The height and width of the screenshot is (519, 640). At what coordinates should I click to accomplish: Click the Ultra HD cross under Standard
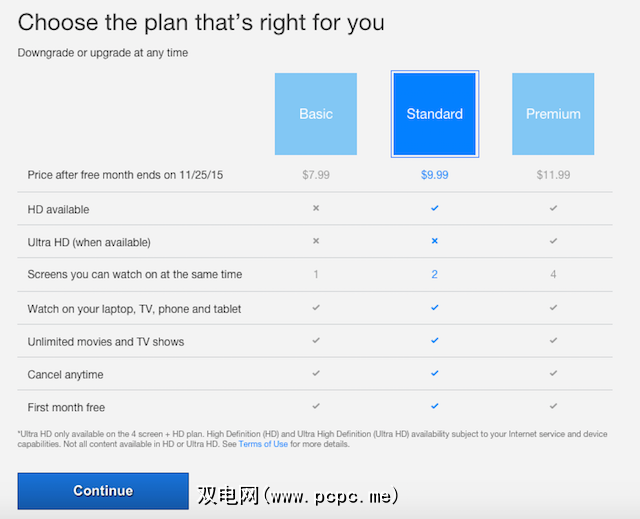(x=434, y=242)
